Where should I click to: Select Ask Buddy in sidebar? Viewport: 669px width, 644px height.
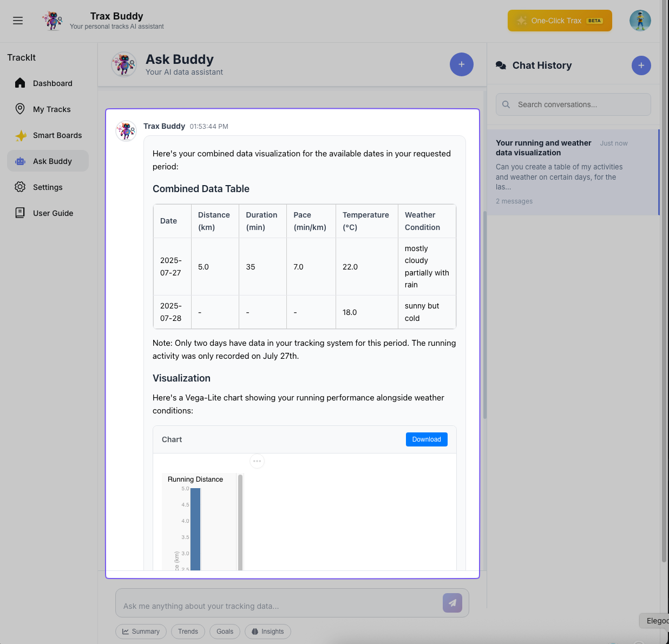click(x=48, y=161)
